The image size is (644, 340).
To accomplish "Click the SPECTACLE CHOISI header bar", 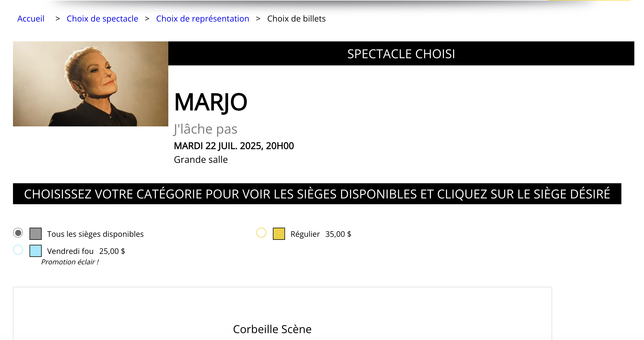I will 401,54.
